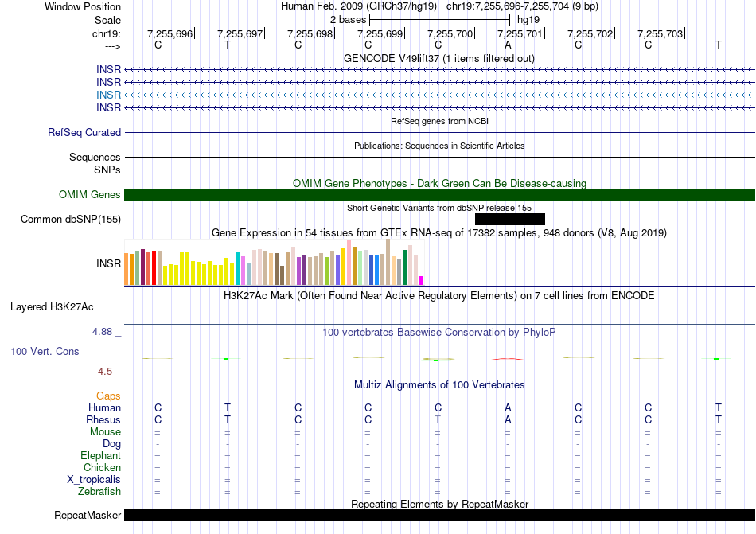756x534 pixels.
Task: Select the black variant block in dbSNP track
Action: [509, 220]
